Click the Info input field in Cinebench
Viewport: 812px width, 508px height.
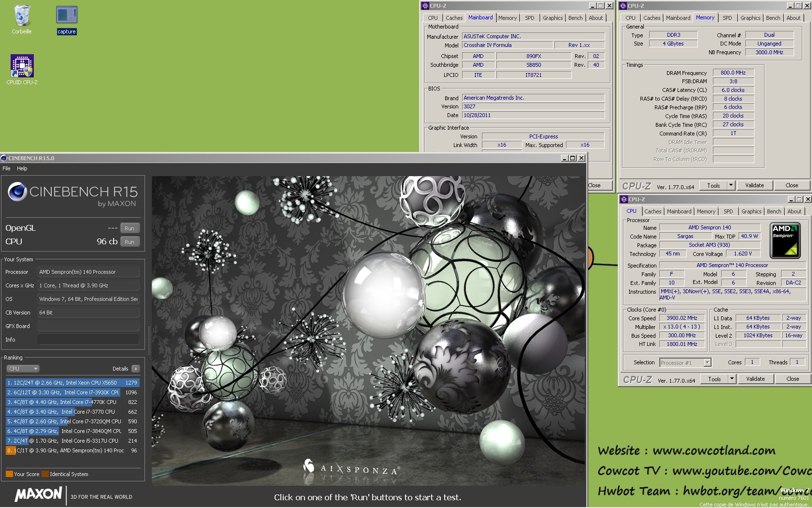(x=88, y=340)
